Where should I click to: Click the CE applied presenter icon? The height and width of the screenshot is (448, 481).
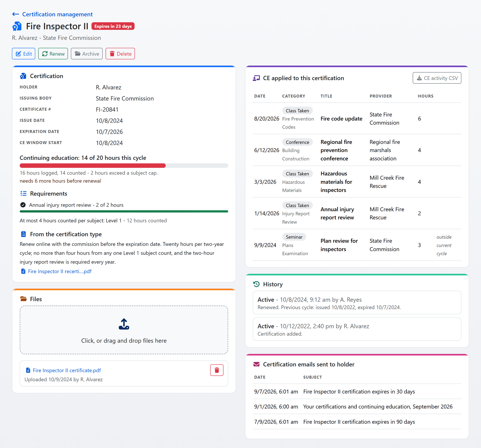(256, 78)
